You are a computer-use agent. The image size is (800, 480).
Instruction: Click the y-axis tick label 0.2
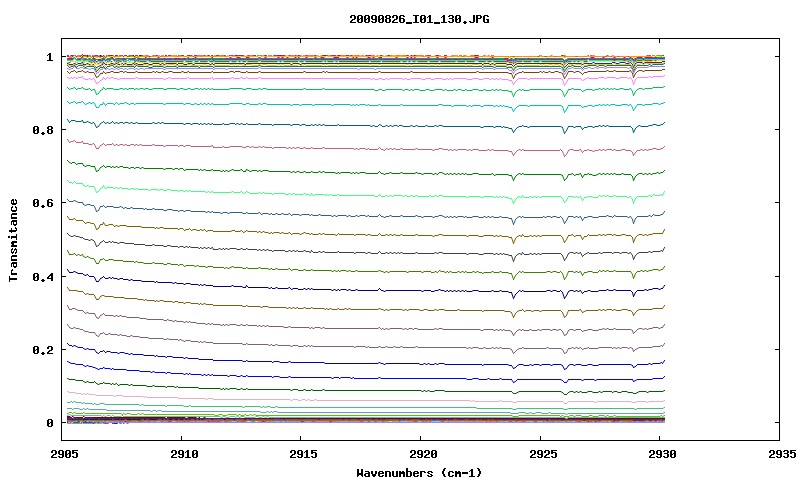point(43,350)
